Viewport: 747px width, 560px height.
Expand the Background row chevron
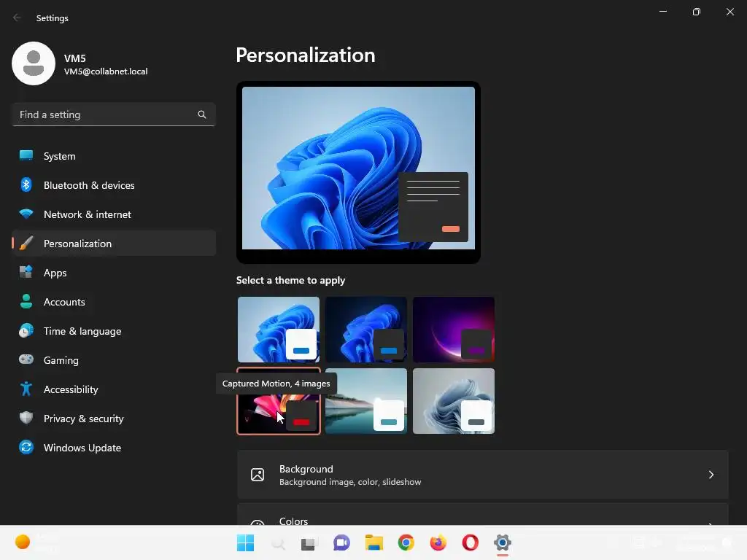tap(711, 475)
